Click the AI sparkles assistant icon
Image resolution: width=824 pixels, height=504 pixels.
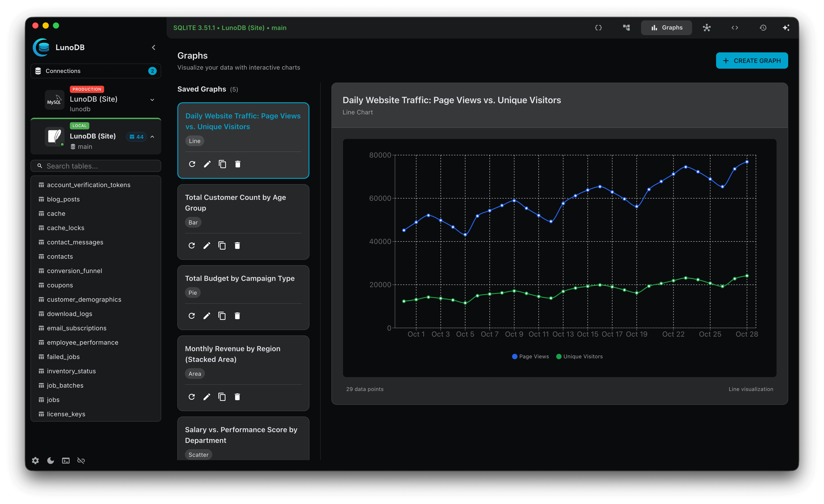click(x=786, y=28)
